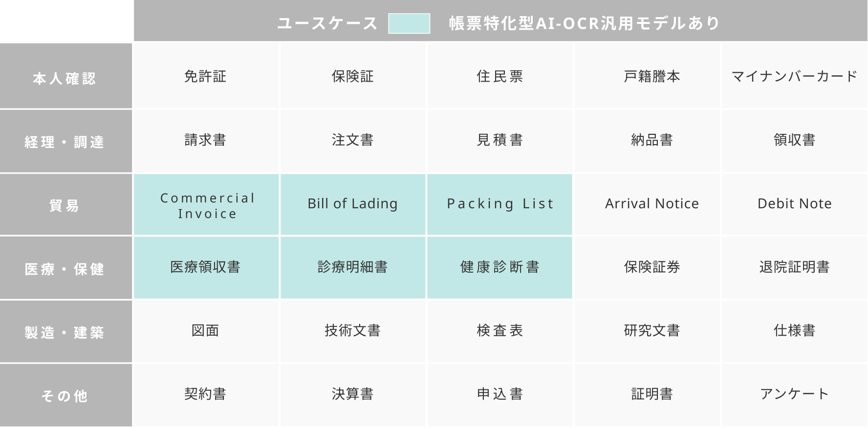Viewport: 868px width, 428px height.
Task: Open the Packing List cell
Action: pyautogui.click(x=500, y=204)
